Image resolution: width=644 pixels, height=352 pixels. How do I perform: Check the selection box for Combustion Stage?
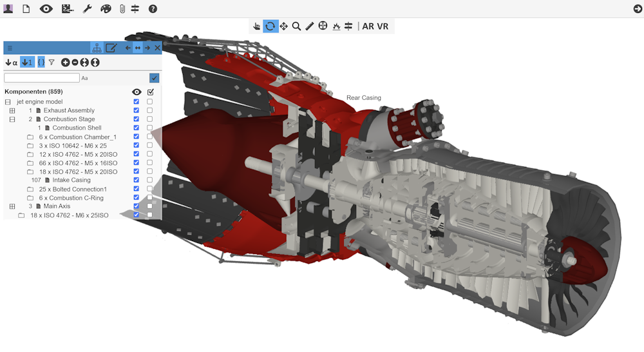[150, 119]
